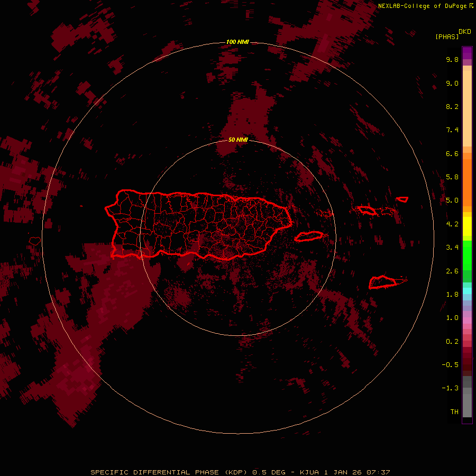
Task: Click the -1.3 value on the scale
Action: (x=450, y=388)
